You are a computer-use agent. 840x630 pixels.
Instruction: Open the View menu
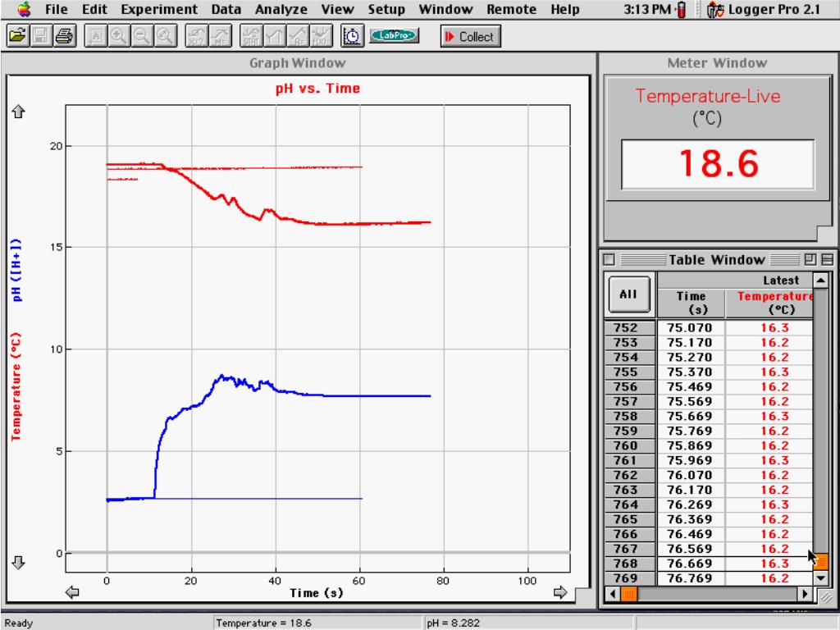337,9
